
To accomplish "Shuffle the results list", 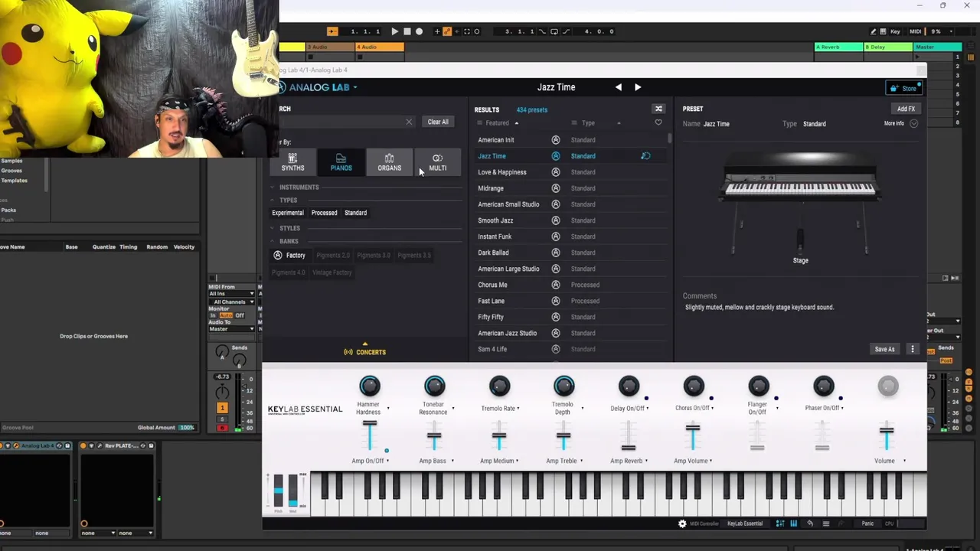I will (658, 109).
